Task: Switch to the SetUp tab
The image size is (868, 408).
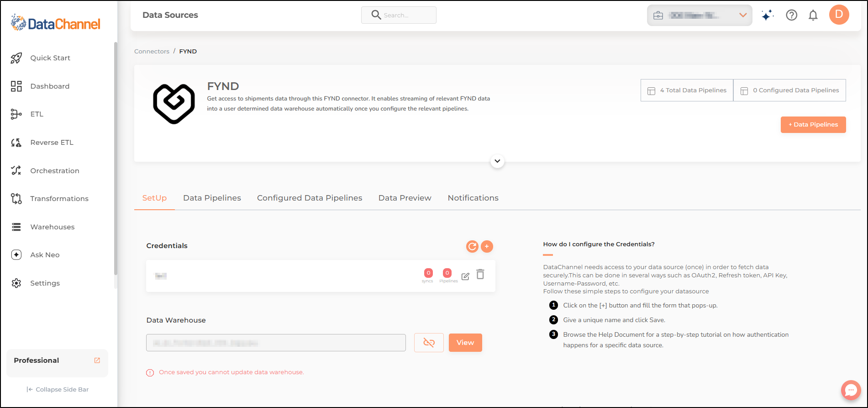Action: [154, 198]
